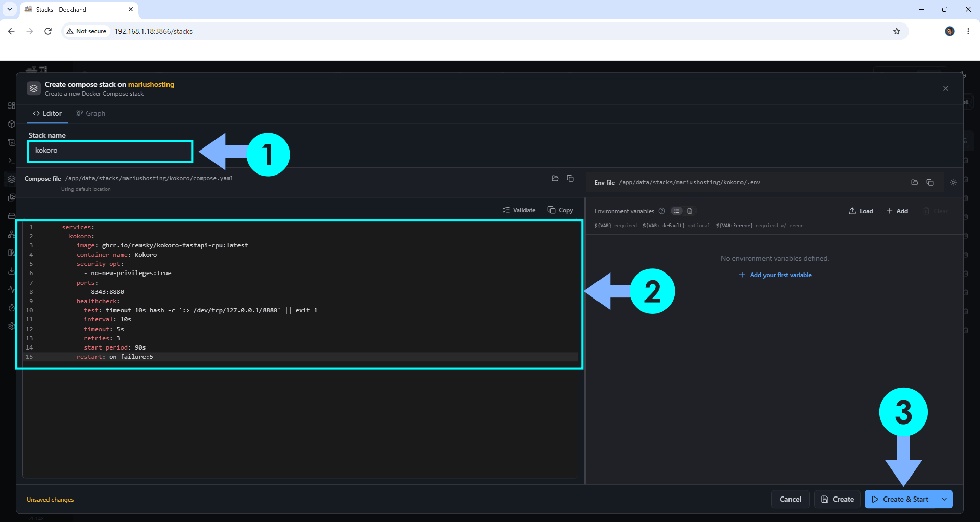Expand Create & Start dropdown arrow
This screenshot has height=522, width=980.
coord(944,499)
